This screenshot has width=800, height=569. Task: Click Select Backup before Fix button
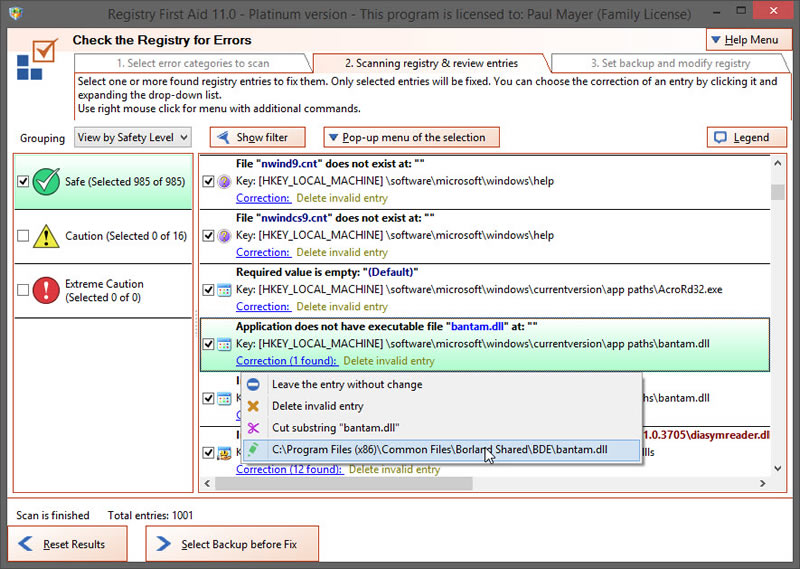[x=232, y=544]
